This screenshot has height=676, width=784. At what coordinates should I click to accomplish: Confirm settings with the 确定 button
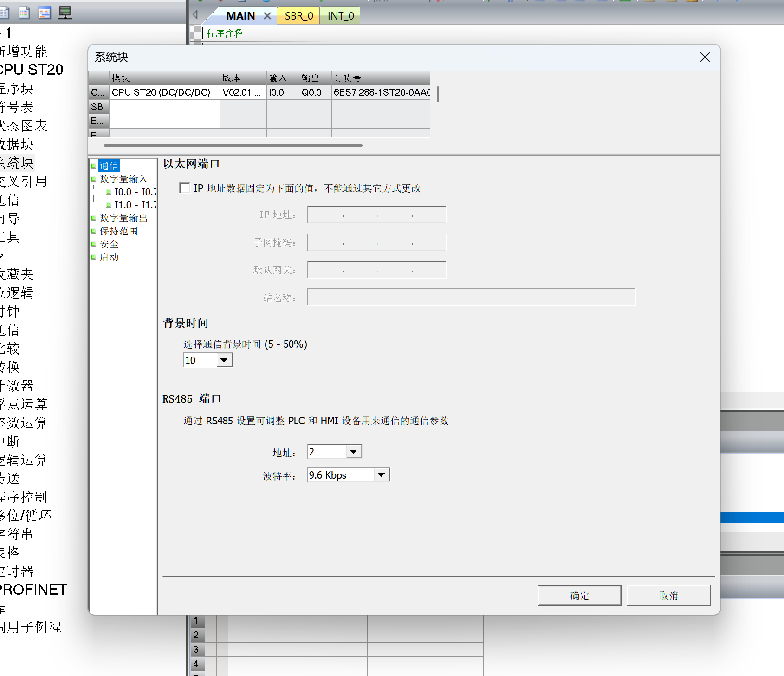pos(579,596)
